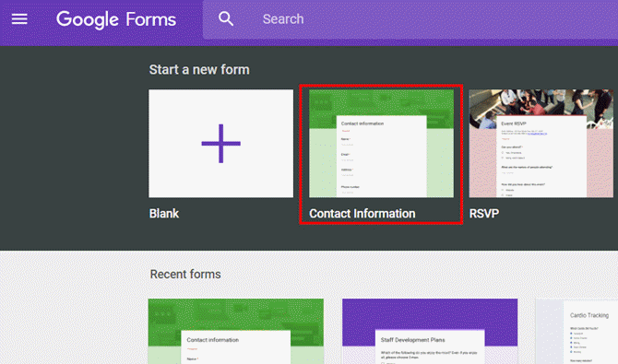
Task: Click the Contact Information template label
Action: point(362,214)
